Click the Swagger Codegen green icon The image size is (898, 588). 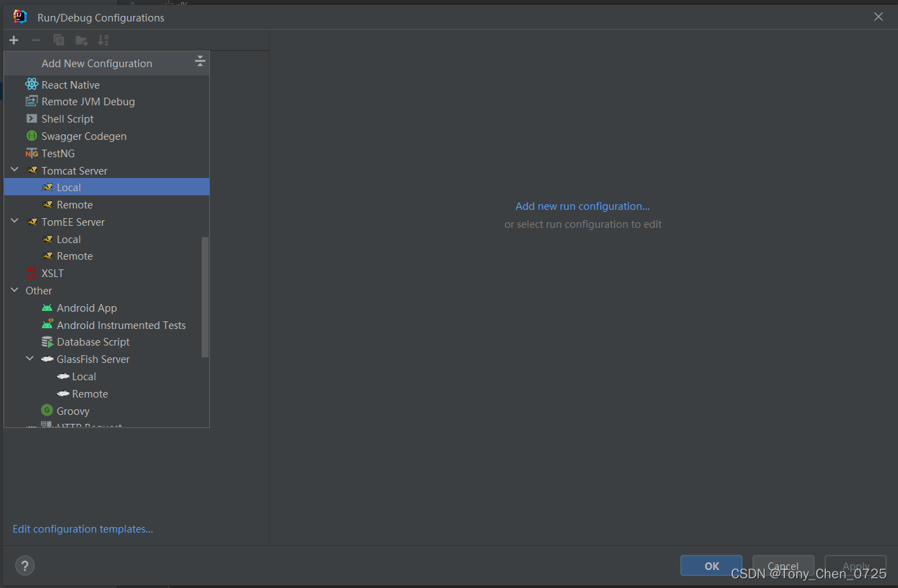[x=31, y=136]
